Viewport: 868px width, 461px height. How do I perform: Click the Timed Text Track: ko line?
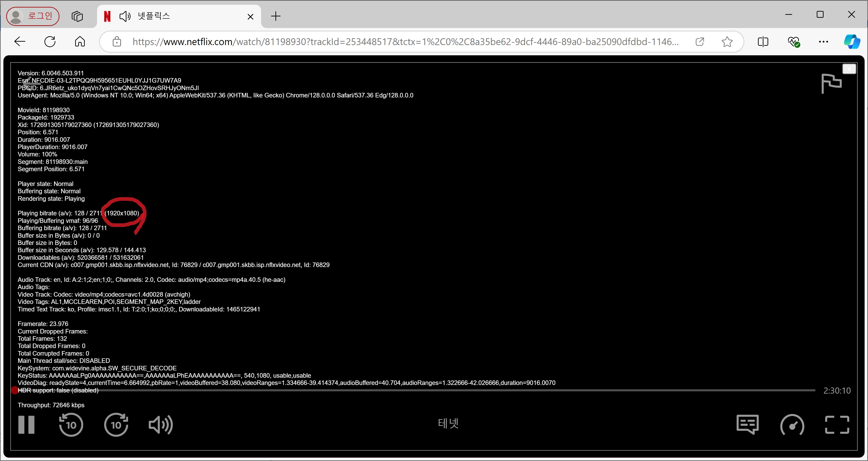pos(139,309)
